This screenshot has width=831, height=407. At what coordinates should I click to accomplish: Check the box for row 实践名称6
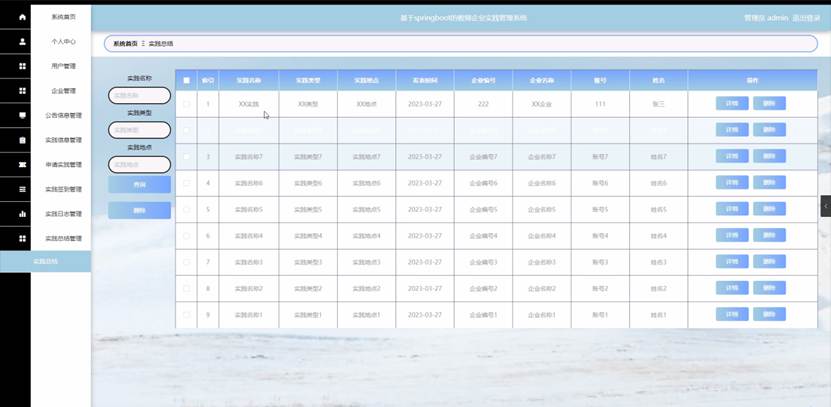click(x=186, y=183)
